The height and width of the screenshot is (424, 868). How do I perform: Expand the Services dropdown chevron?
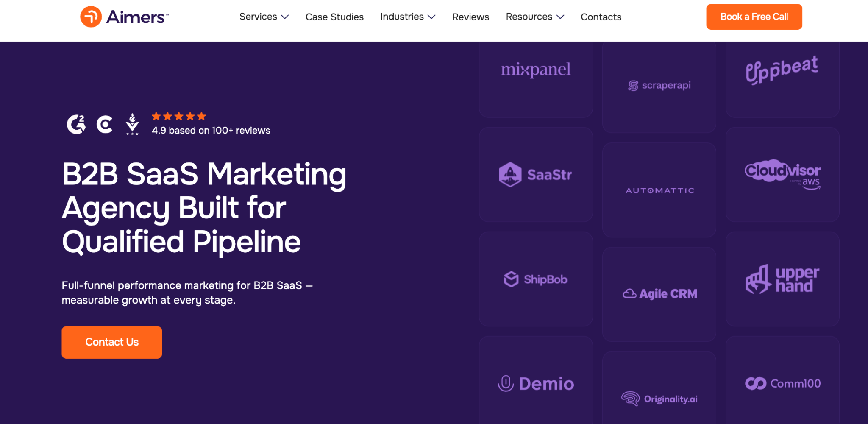coord(285,17)
